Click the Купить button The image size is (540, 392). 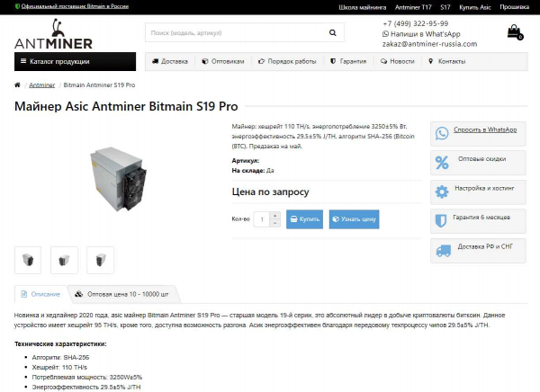pos(304,219)
